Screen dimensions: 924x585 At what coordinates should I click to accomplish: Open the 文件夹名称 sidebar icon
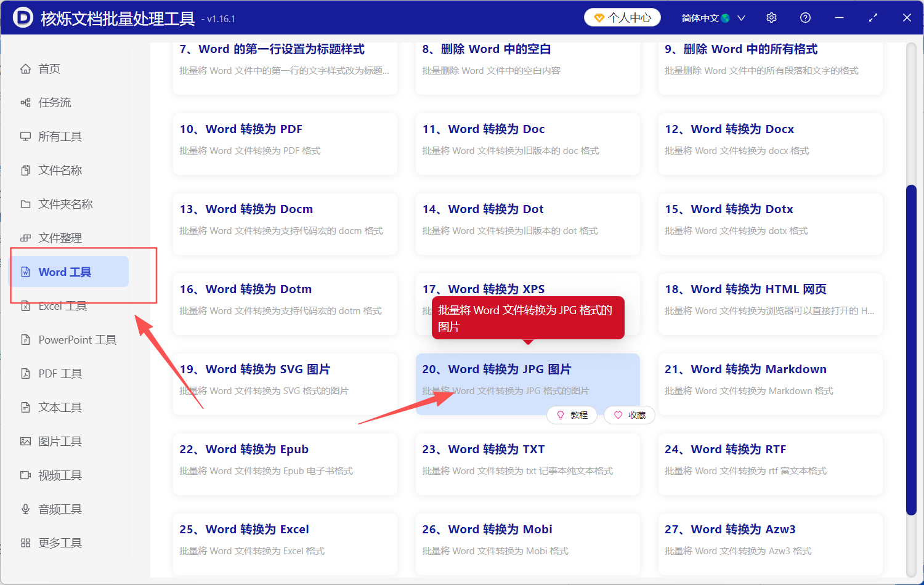pos(26,204)
